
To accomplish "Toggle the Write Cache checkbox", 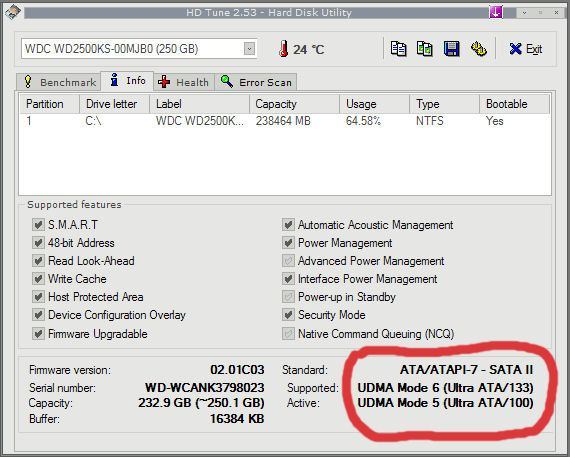I will pos(38,279).
